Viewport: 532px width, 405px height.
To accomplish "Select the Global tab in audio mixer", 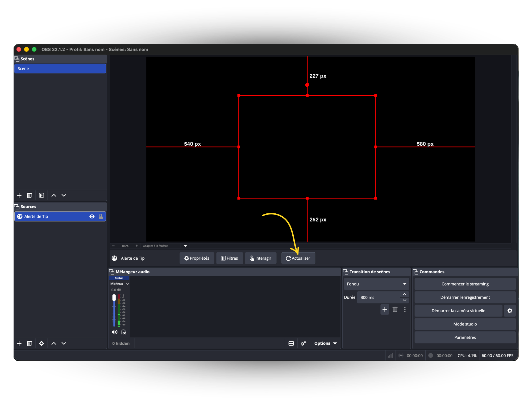I will pos(119,278).
